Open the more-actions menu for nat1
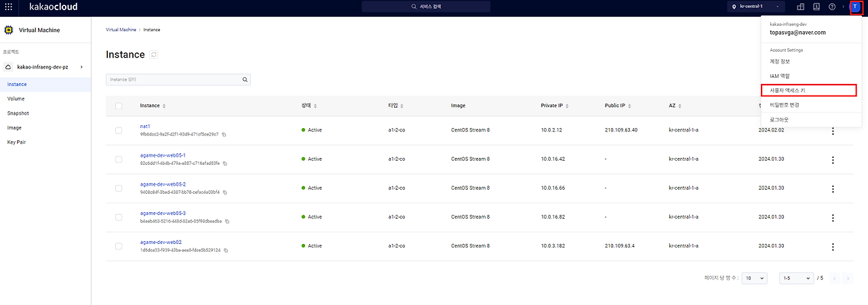This screenshot has width=868, height=305. [x=833, y=131]
